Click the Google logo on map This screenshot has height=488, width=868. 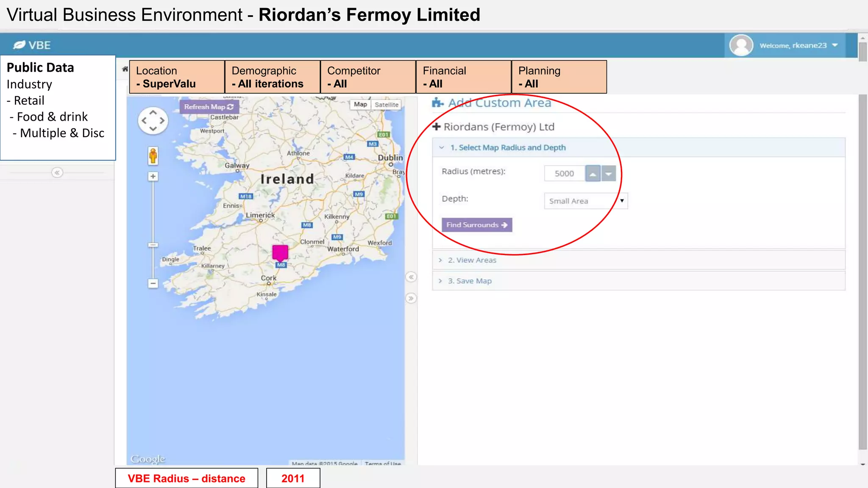click(148, 459)
